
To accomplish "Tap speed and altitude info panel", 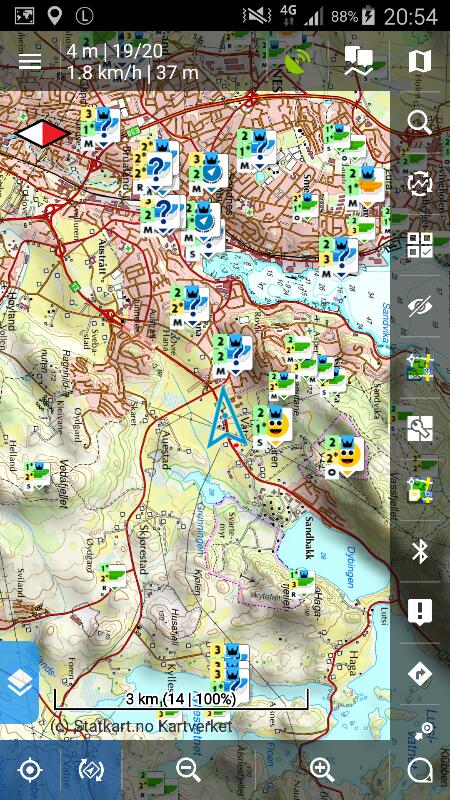I will [x=133, y=61].
